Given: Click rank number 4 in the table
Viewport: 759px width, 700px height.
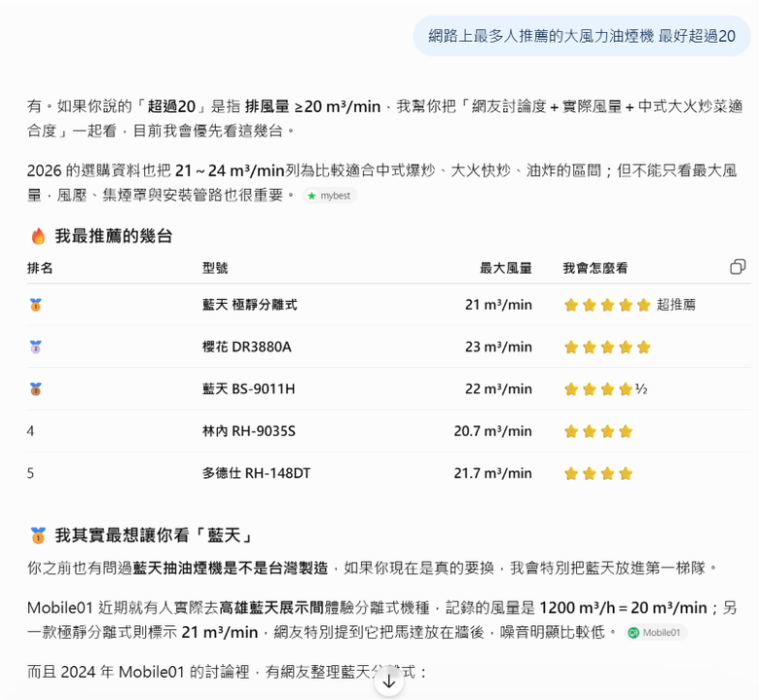Looking at the screenshot, I should tap(30, 431).
